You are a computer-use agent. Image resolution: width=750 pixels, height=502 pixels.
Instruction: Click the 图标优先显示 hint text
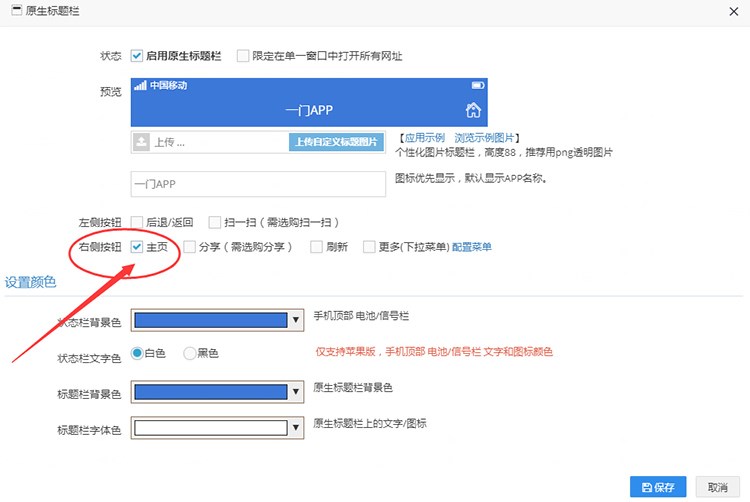[x=471, y=178]
